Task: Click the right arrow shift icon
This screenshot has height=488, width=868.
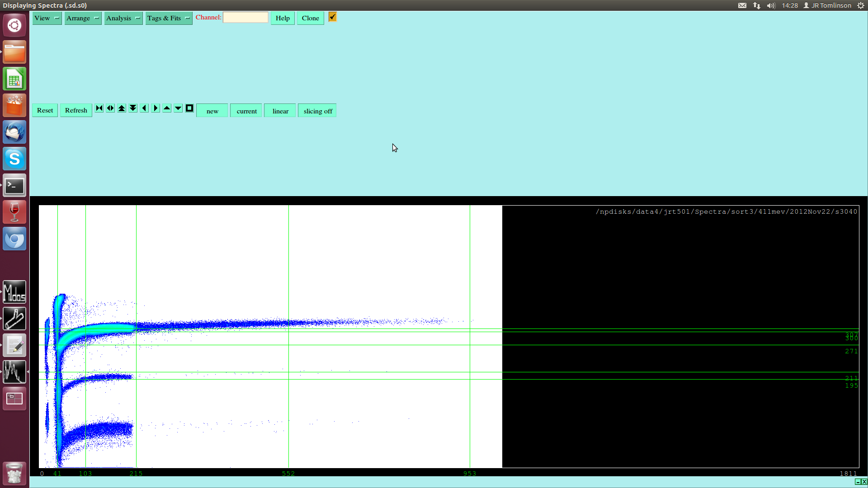Action: 156,108
